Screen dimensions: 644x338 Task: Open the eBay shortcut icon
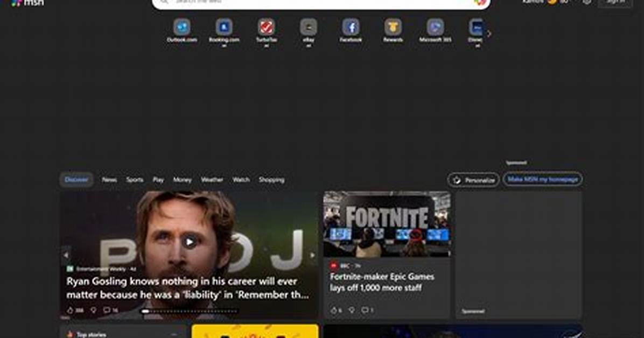click(x=309, y=27)
